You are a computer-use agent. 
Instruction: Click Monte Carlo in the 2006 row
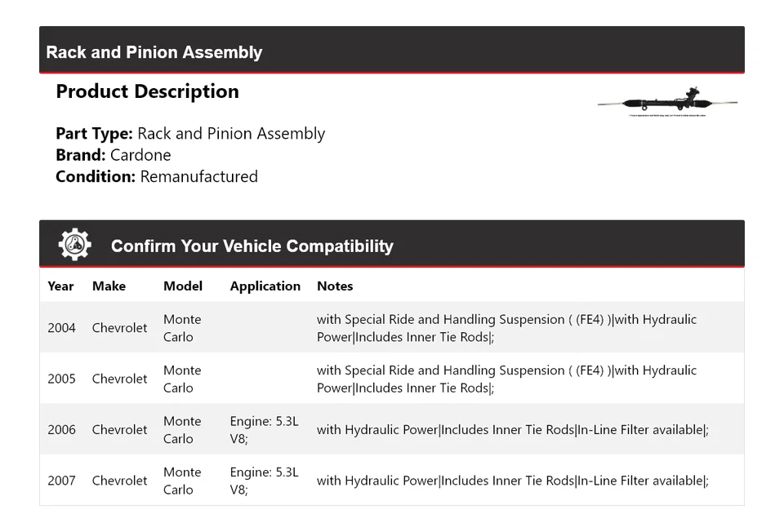182,430
